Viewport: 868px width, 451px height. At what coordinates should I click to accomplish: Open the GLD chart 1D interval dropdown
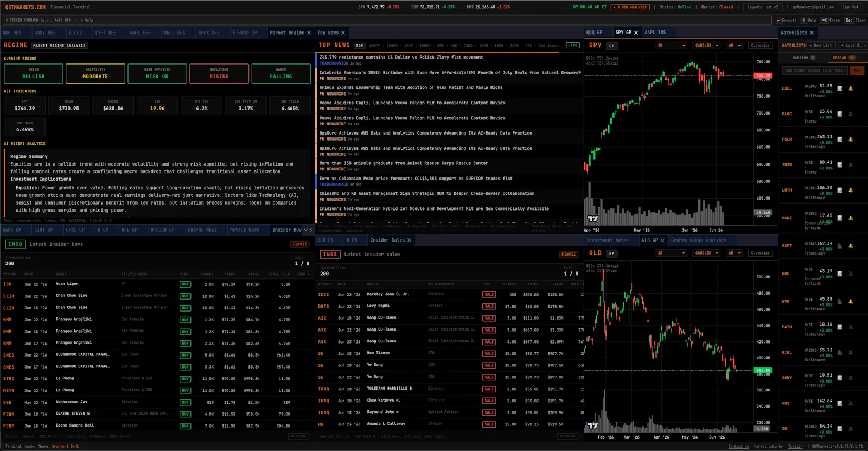(x=672, y=253)
